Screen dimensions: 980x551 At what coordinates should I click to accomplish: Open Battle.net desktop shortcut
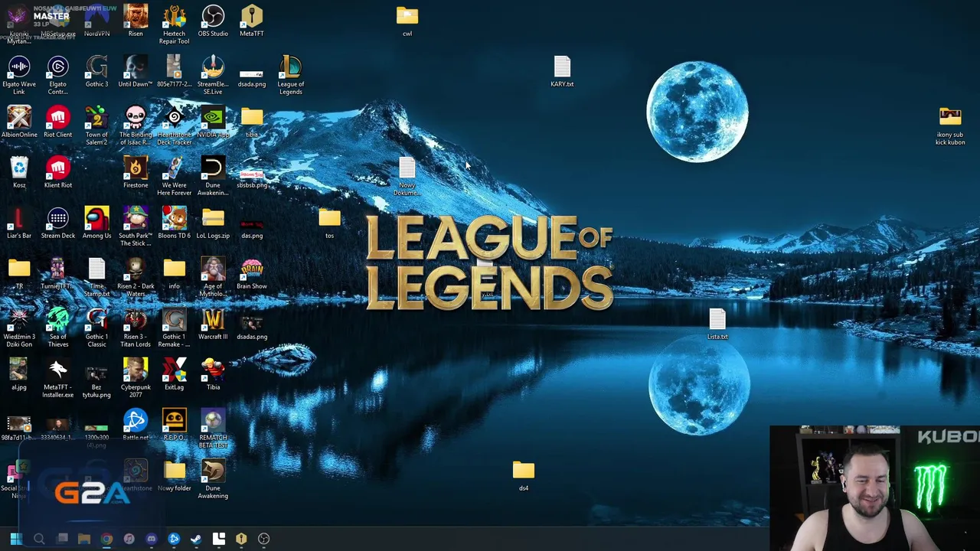coord(136,425)
